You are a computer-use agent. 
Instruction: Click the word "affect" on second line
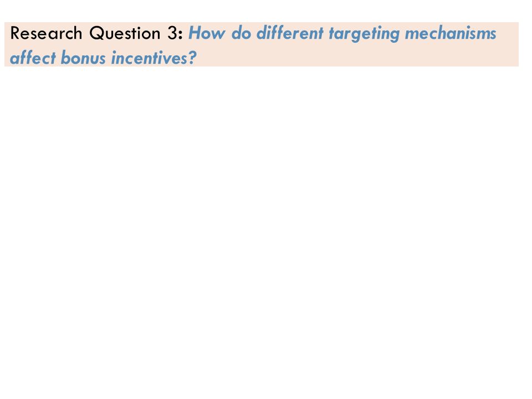(x=33, y=58)
